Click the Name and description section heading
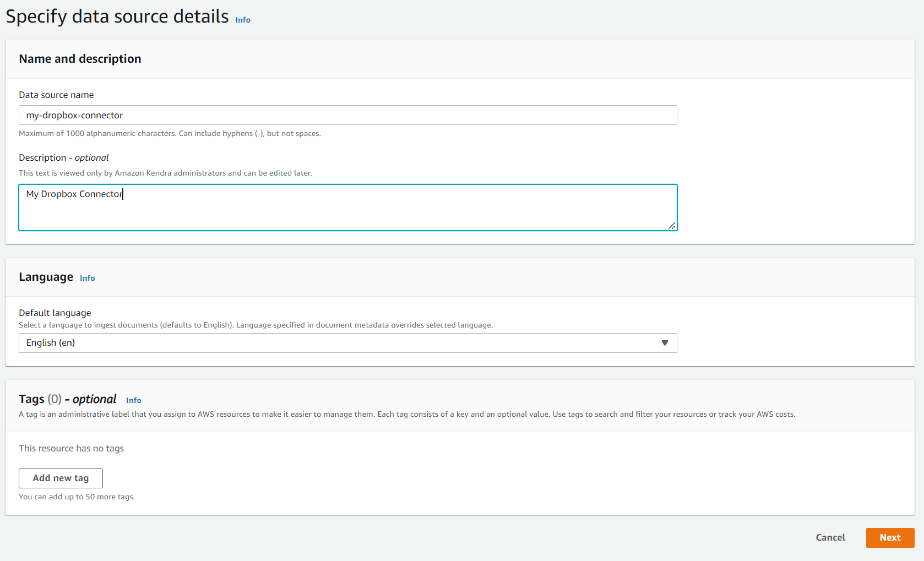Screen dimensions: 924x561 [x=80, y=59]
